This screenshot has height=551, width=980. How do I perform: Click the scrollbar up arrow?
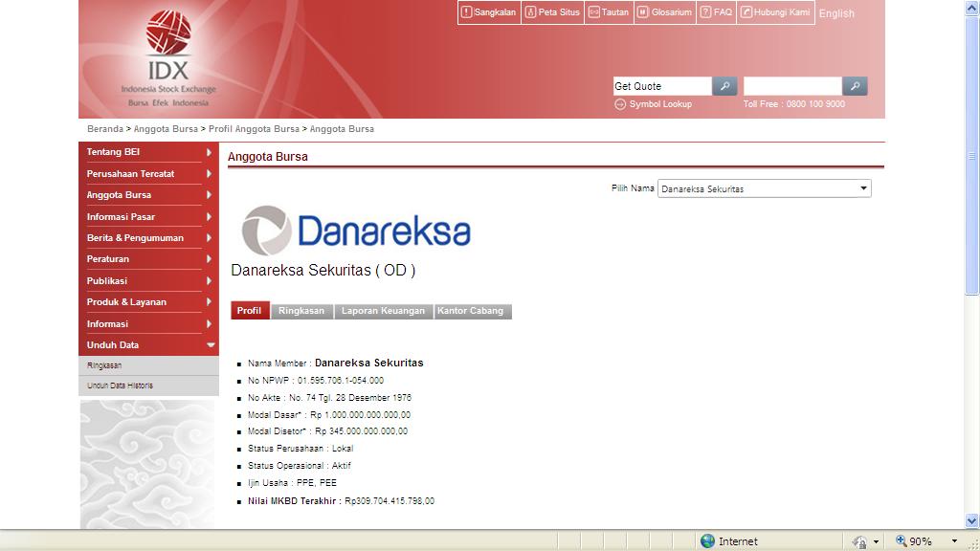(x=972, y=8)
